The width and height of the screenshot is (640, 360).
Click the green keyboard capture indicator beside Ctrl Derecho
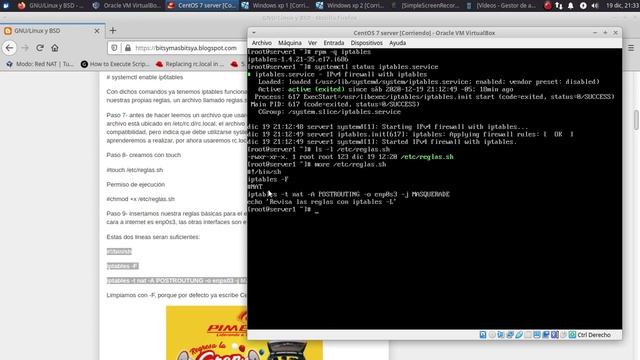(572, 335)
